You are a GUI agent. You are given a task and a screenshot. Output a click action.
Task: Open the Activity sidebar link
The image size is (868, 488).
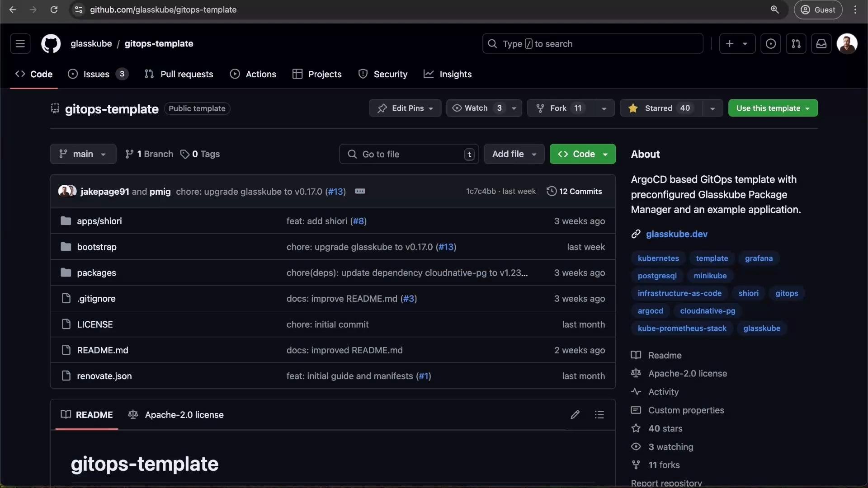pos(655,392)
